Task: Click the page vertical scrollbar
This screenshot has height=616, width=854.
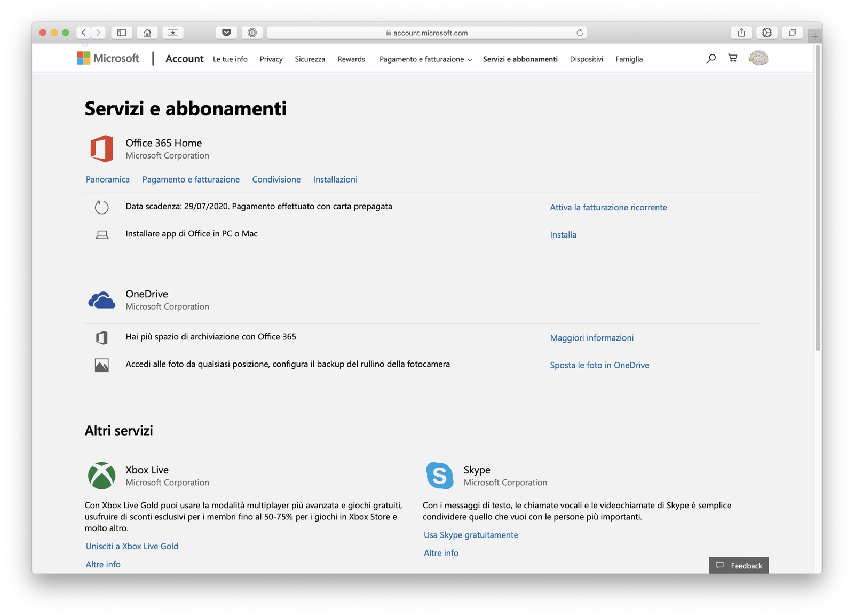Action: click(818, 198)
